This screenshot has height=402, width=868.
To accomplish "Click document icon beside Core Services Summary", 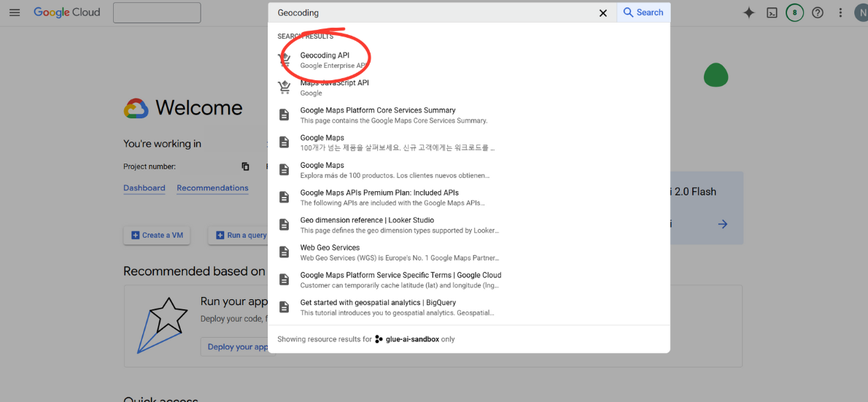I will point(284,115).
